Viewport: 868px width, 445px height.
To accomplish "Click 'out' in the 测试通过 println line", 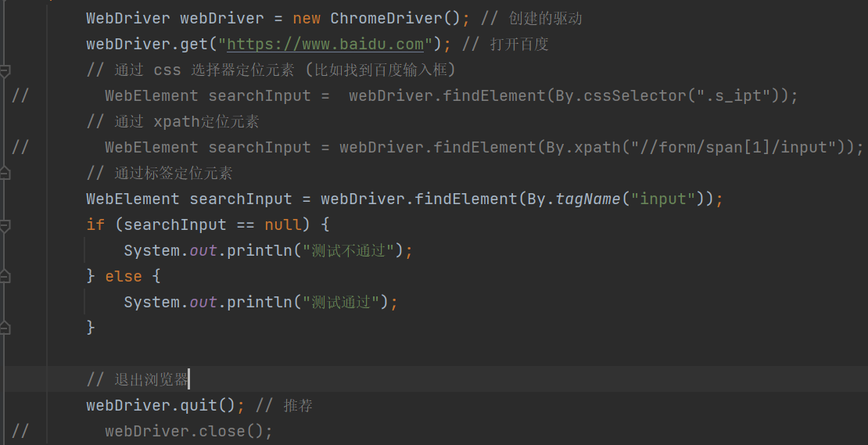I will coord(203,302).
